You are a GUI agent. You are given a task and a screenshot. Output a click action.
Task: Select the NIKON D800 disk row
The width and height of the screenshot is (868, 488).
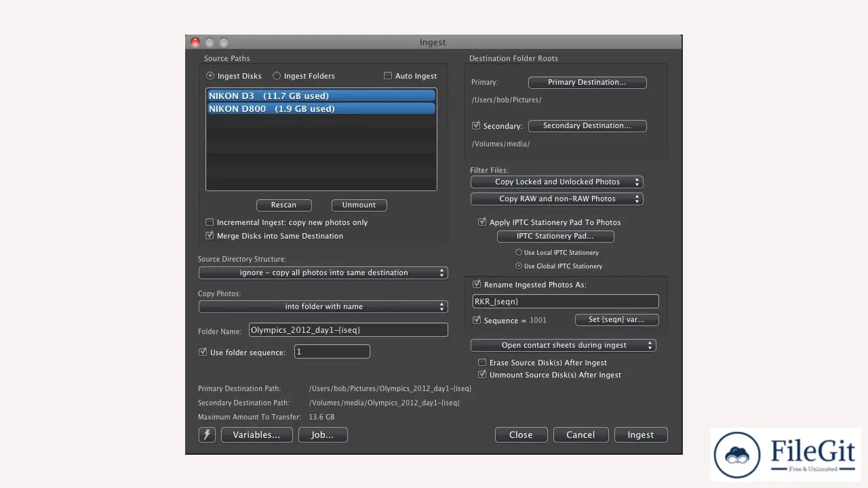point(321,108)
